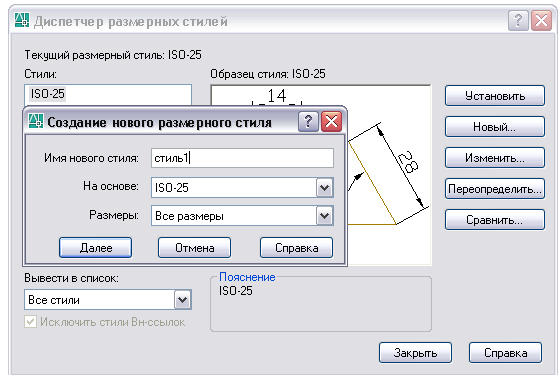This screenshot has height=375, width=559.
Task: Click the Все стили combo box
Action: (x=108, y=300)
